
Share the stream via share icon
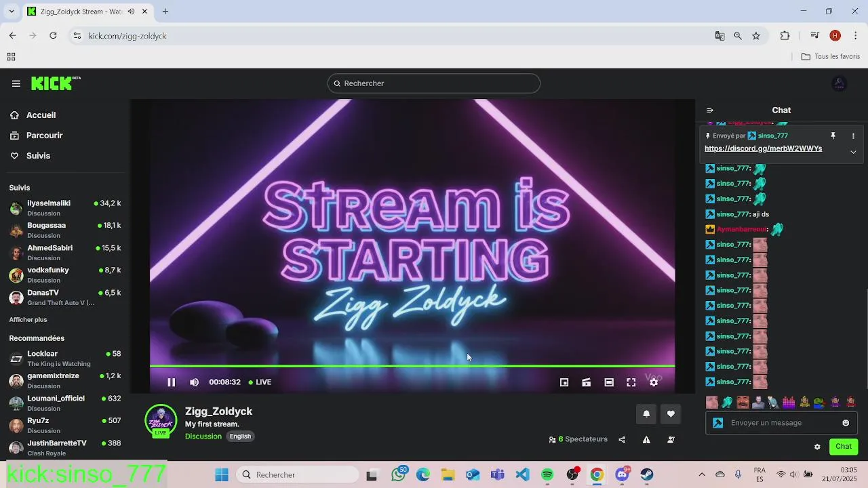pyautogui.click(x=622, y=440)
